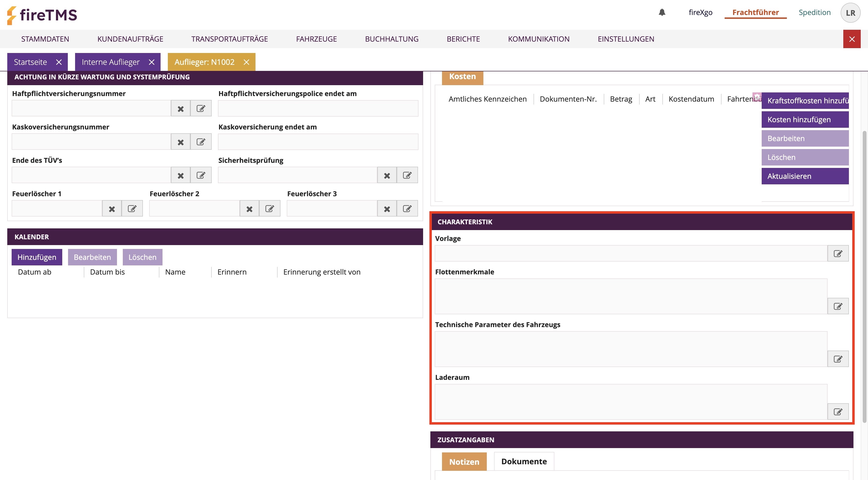Image resolution: width=868 pixels, height=480 pixels.
Task: Open the user avatar LR menu
Action: (850, 13)
